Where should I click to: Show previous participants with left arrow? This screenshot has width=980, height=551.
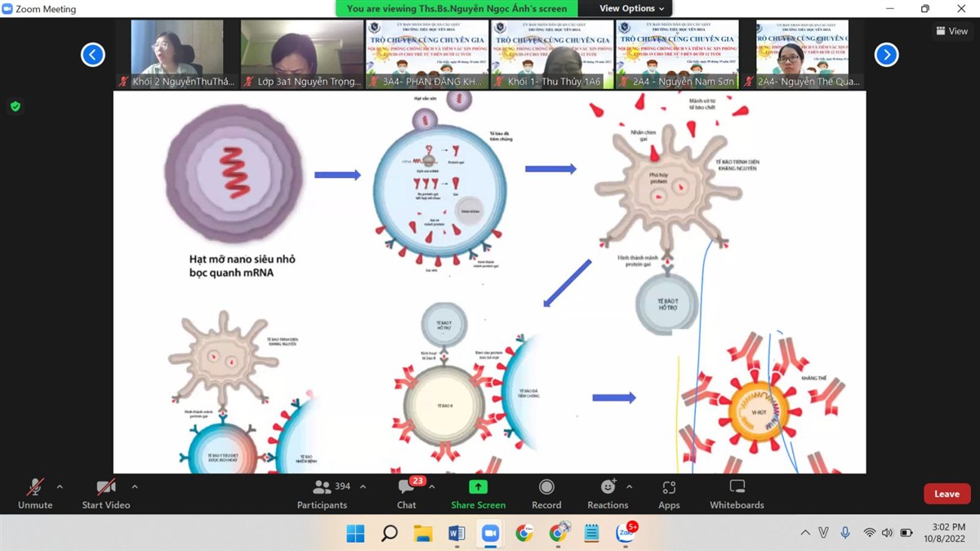click(93, 55)
